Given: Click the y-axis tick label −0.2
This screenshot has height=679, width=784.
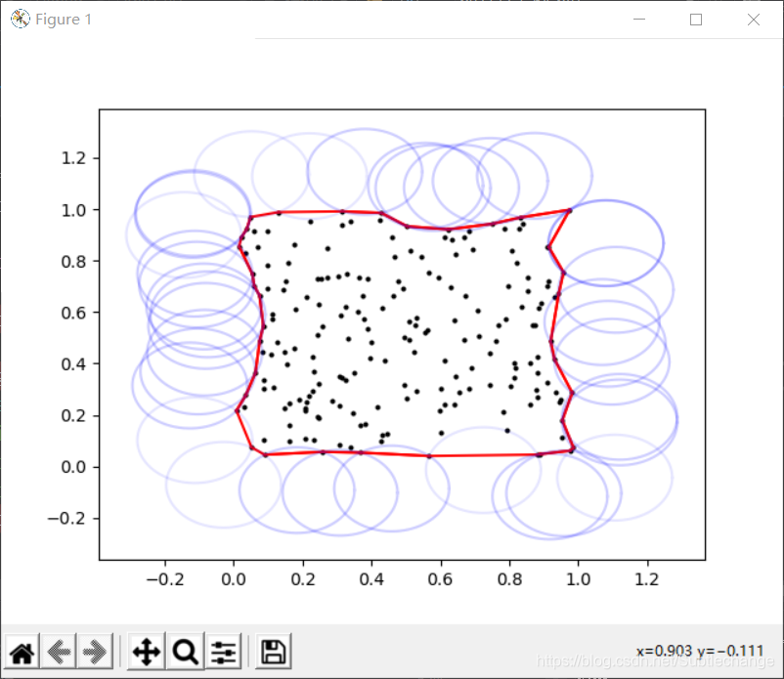Looking at the screenshot, I should [66, 518].
